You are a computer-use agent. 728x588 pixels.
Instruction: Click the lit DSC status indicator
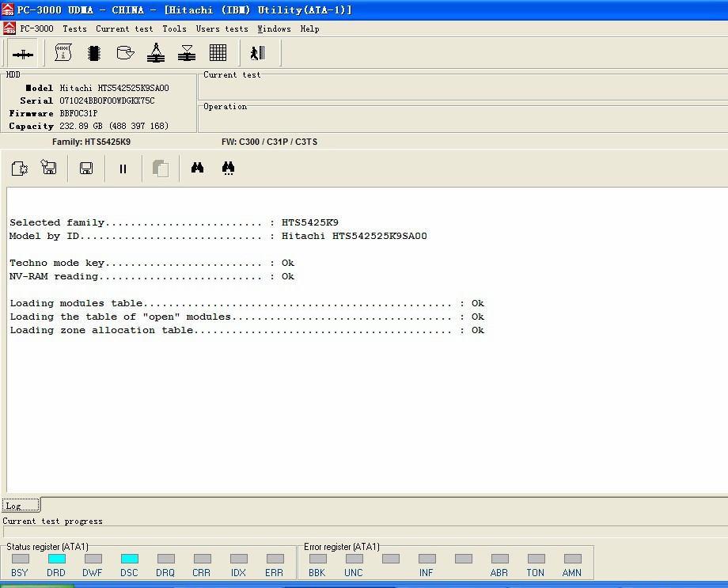(130, 559)
